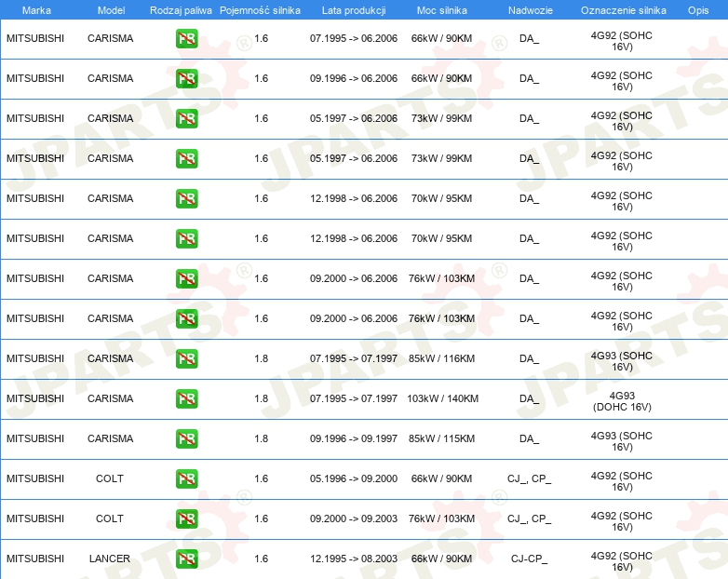Click fuel icon in the 85kW / 115KM row

click(186, 438)
